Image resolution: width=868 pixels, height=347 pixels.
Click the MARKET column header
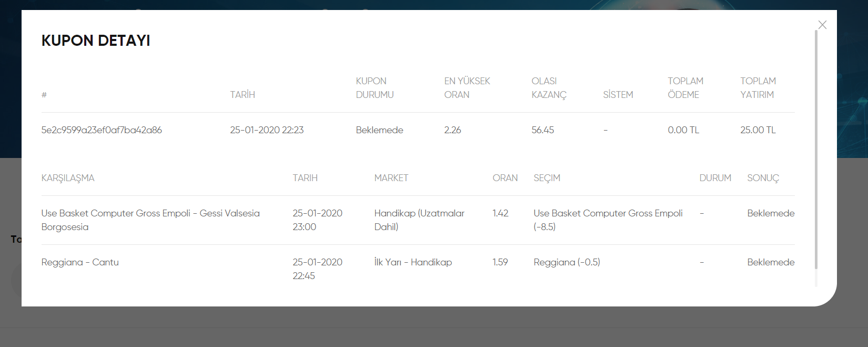coord(391,178)
